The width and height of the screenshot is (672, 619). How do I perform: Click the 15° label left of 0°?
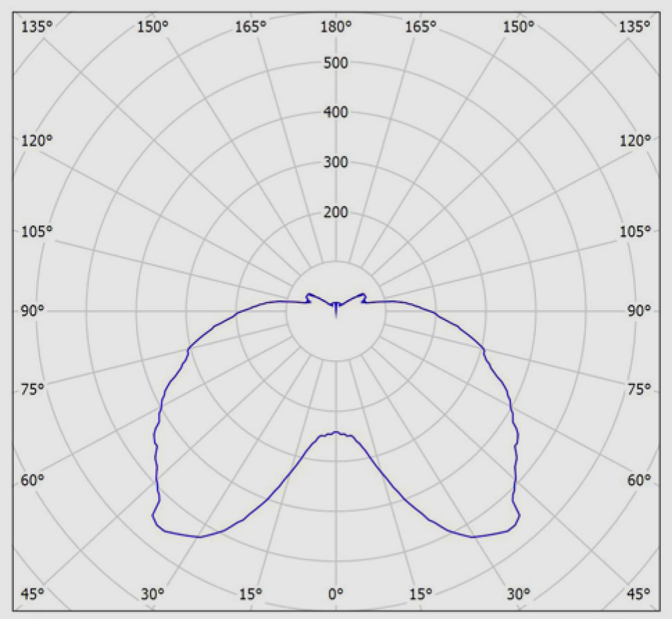[251, 594]
